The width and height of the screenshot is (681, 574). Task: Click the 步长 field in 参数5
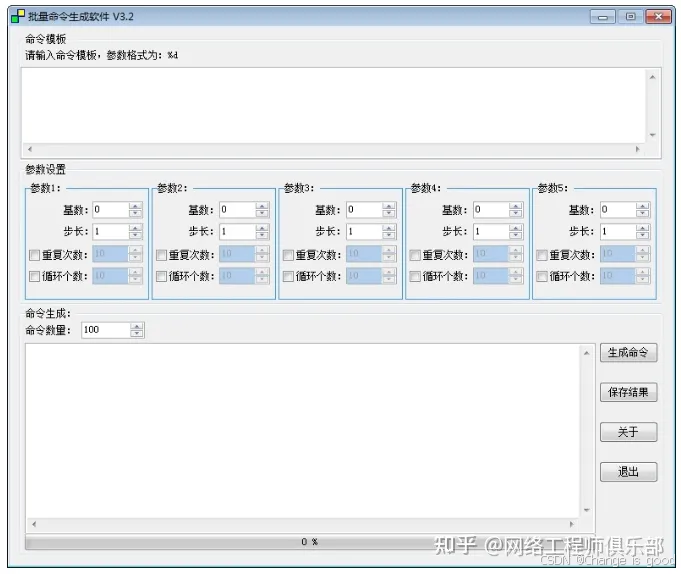coord(618,231)
